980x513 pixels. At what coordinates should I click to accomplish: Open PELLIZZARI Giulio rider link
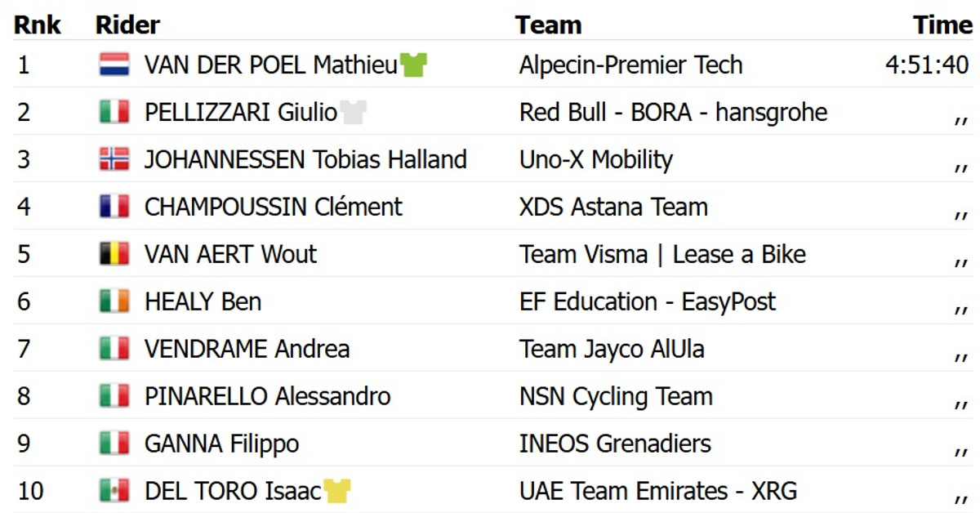pos(241,112)
